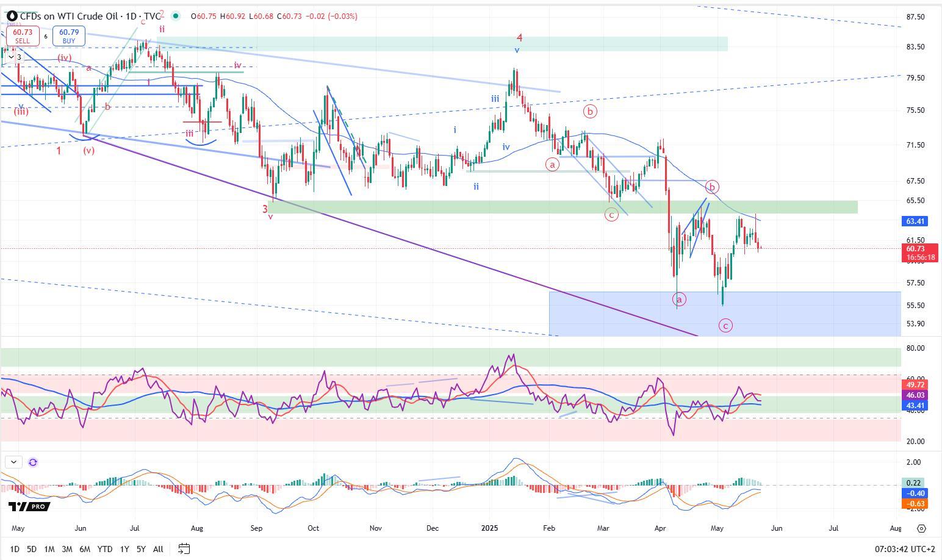Image resolution: width=942 pixels, height=560 pixels.
Task: Click the orange -0.63 signal value label
Action: (x=915, y=503)
